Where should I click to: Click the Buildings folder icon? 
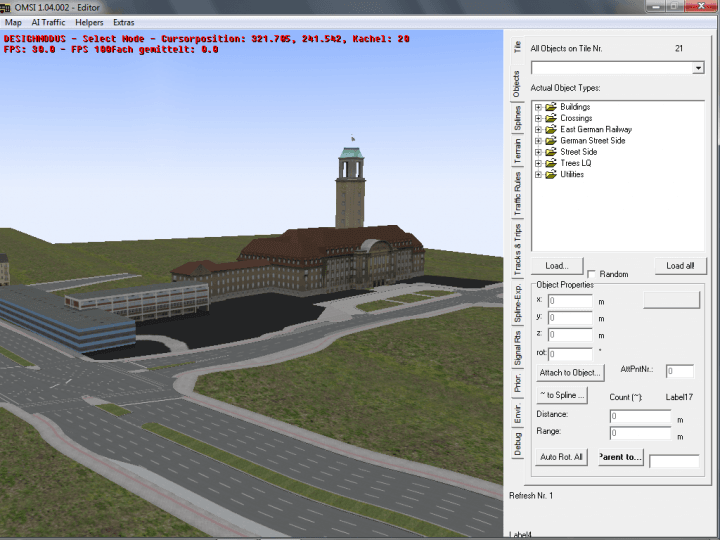coord(551,107)
